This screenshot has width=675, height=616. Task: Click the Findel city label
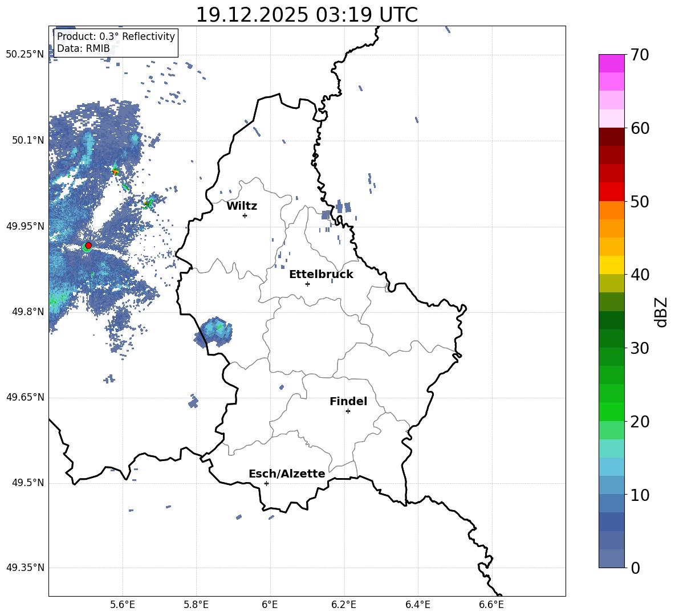[348, 401]
